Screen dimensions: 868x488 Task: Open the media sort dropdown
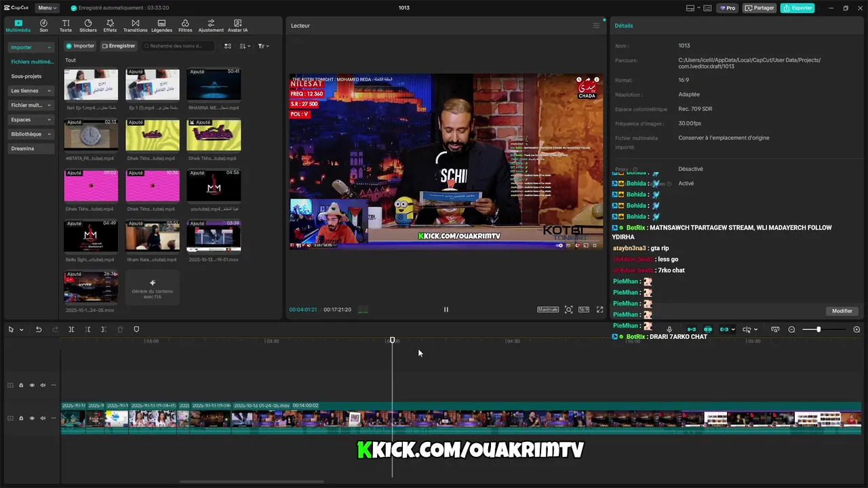[245, 46]
